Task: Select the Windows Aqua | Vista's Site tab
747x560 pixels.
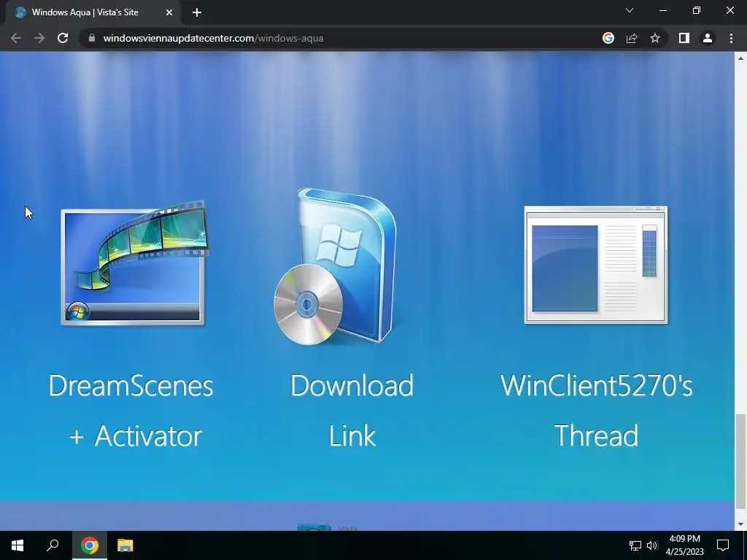Action: coord(93,12)
